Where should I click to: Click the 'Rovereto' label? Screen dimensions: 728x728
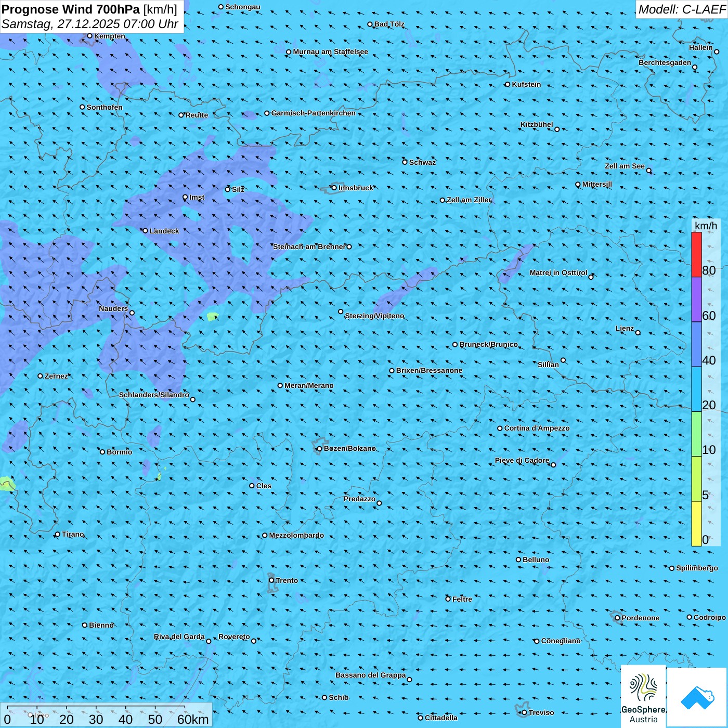click(234, 636)
